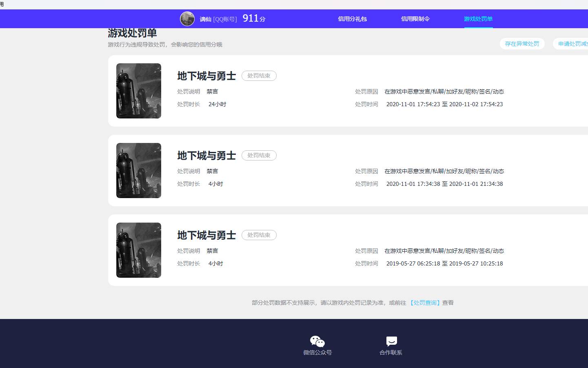Click the penalty reason text of the 24小时 penalty

tap(444, 91)
